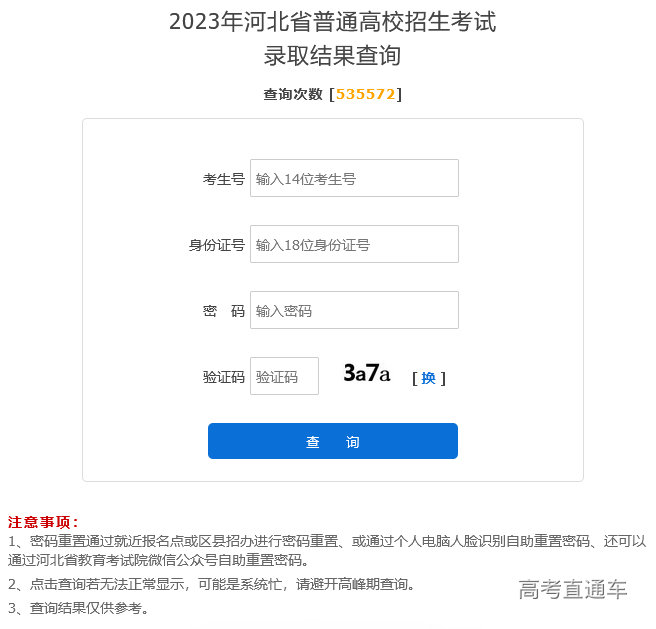This screenshot has height=629, width=656.
Task: Click the 身份证号 field label
Action: 217,246
